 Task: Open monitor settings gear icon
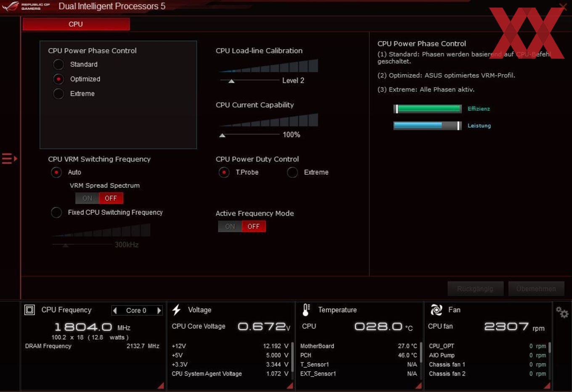pos(562,312)
